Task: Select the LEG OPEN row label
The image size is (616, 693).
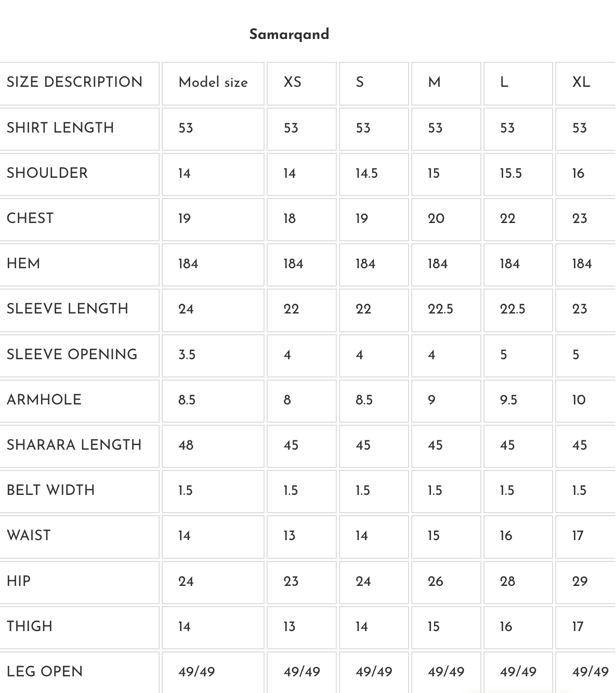Action: click(x=45, y=672)
